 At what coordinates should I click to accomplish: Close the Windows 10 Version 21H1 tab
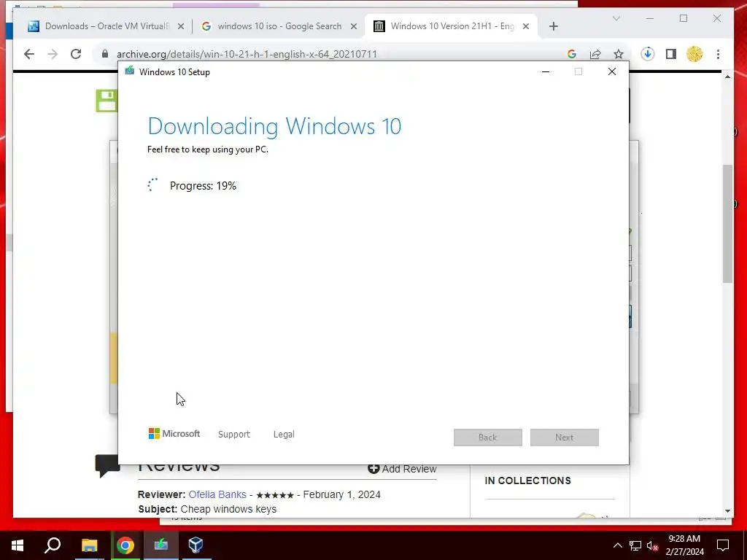point(525,26)
